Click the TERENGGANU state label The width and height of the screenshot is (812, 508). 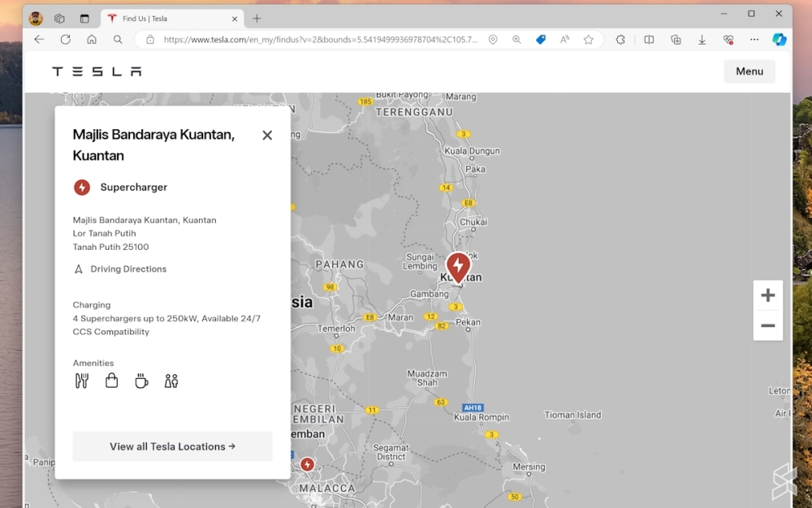414,112
